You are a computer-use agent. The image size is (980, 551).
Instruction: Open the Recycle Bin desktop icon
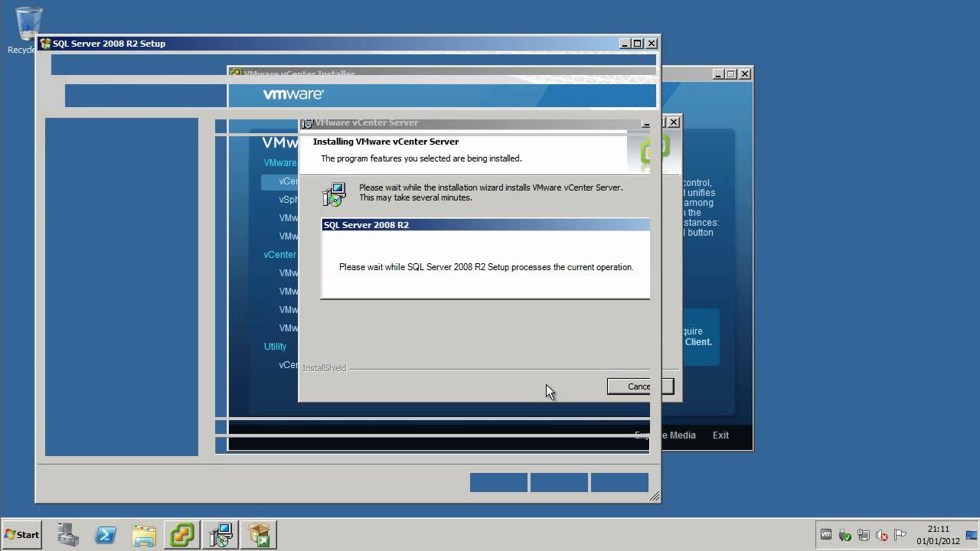click(28, 31)
